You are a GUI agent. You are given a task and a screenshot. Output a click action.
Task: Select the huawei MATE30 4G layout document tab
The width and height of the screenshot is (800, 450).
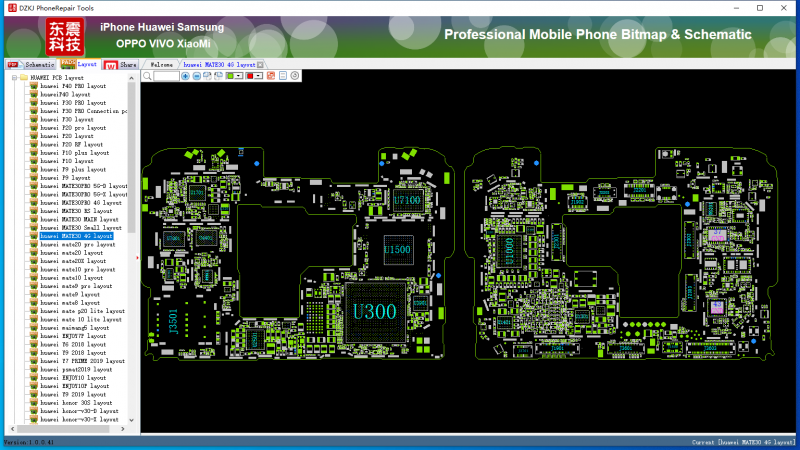pos(219,65)
